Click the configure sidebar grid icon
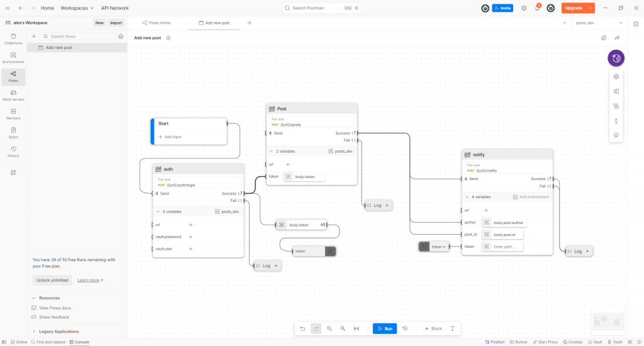The height and width of the screenshot is (346, 644). 13,172
